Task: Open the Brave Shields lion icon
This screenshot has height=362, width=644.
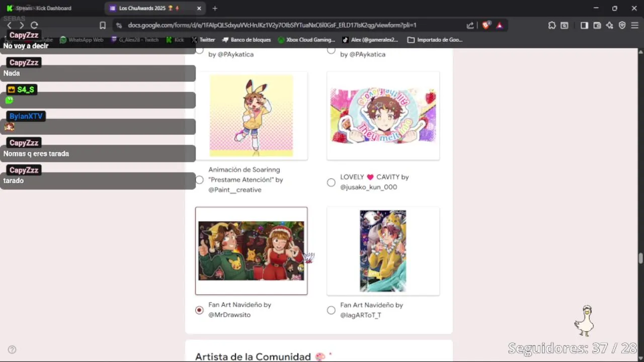Action: click(486, 25)
